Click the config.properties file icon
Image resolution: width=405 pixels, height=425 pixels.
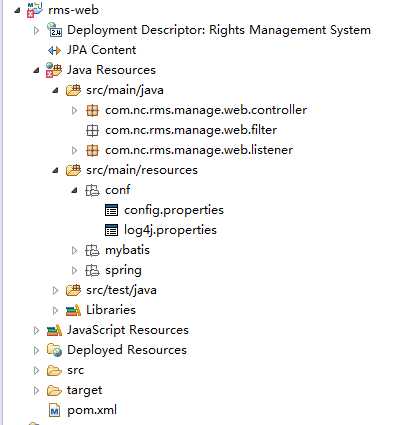(111, 210)
